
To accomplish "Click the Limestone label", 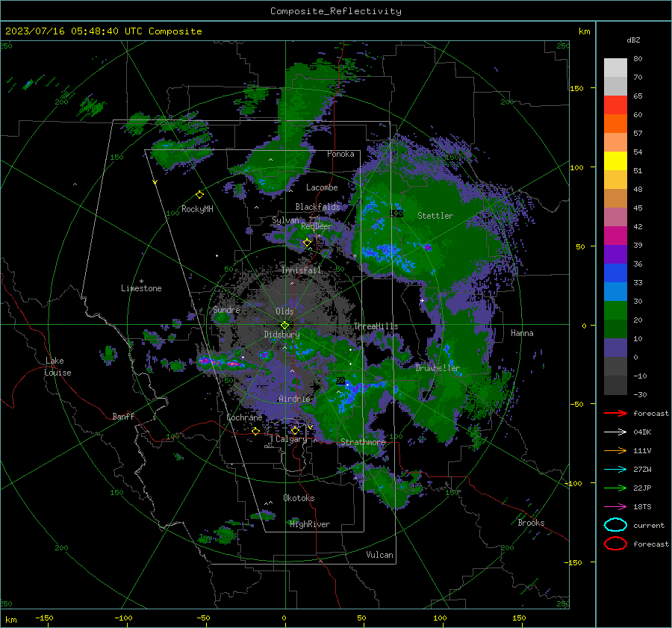I will point(141,288).
